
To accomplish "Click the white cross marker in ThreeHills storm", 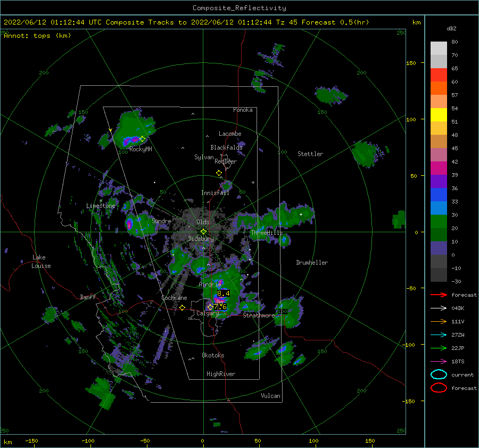I will coord(301,214).
